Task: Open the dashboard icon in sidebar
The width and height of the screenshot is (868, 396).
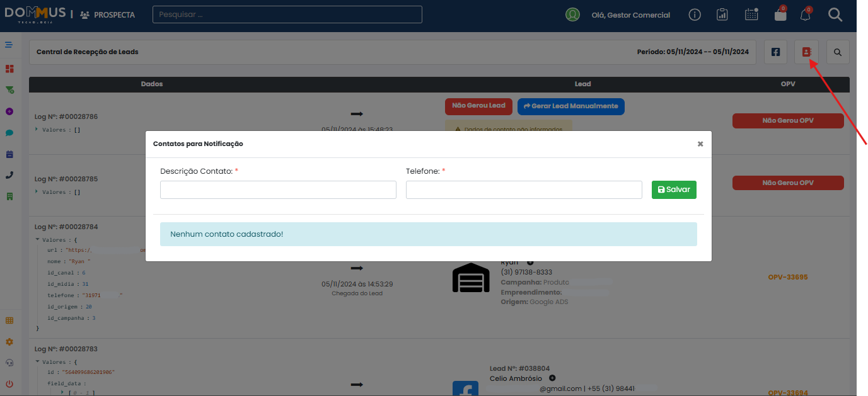Action: [9, 69]
